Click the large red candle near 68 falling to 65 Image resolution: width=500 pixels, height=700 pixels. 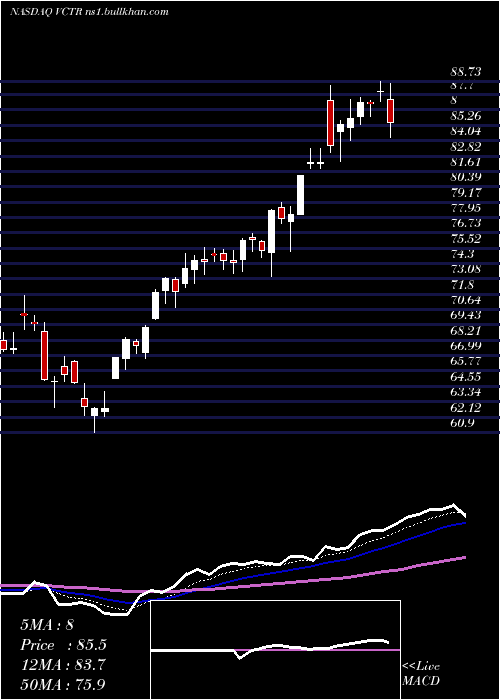pos(44,355)
